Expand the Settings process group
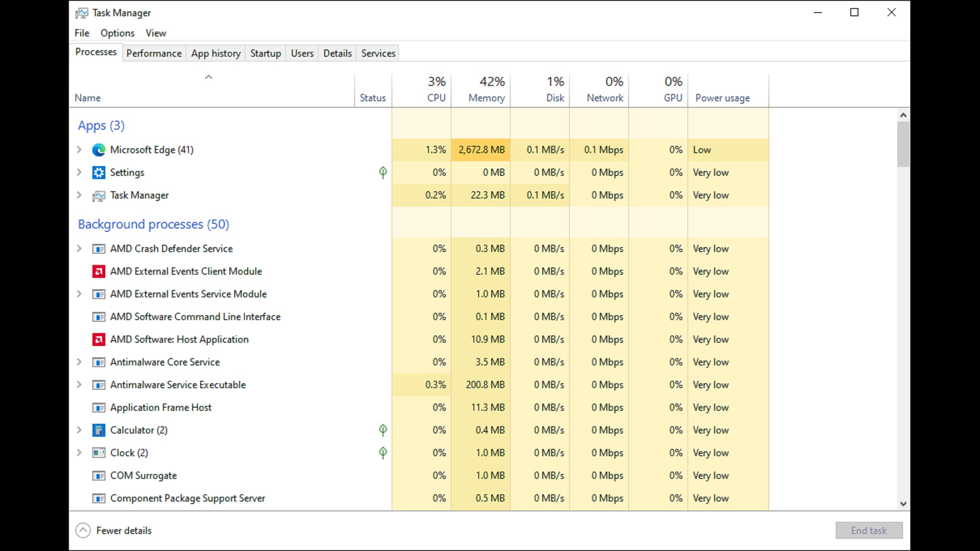 pyautogui.click(x=79, y=173)
